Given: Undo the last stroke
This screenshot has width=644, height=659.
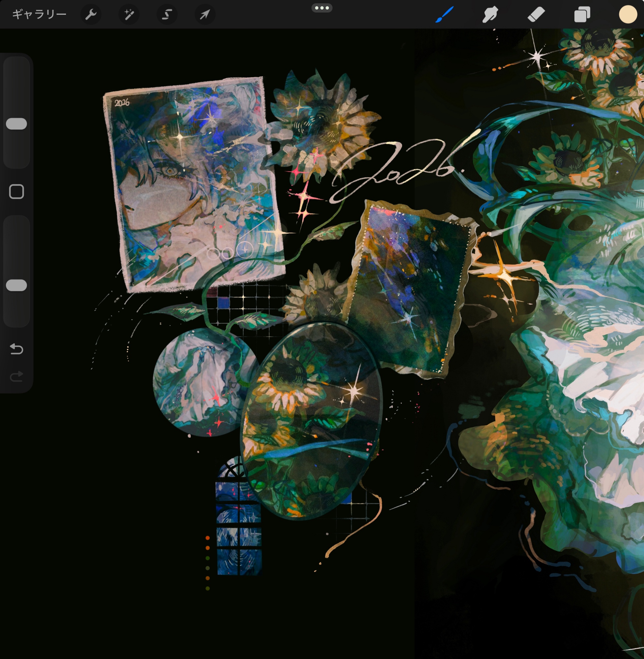Looking at the screenshot, I should click(x=16, y=349).
